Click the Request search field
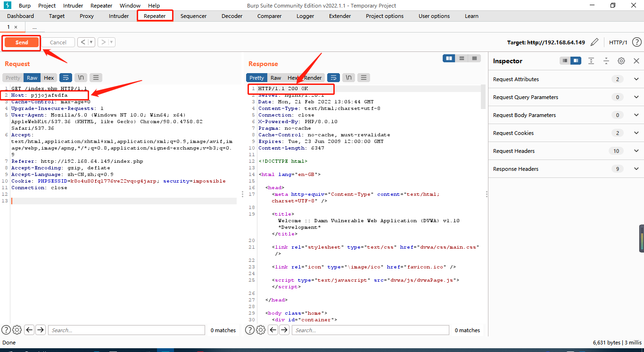The image size is (644, 352). tap(126, 330)
